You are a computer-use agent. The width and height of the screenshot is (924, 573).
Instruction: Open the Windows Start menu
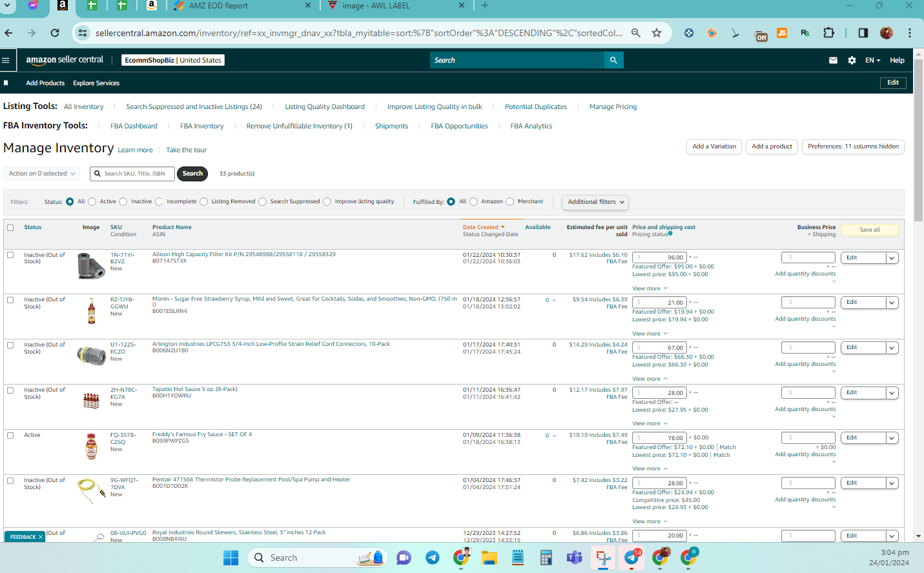[231, 558]
